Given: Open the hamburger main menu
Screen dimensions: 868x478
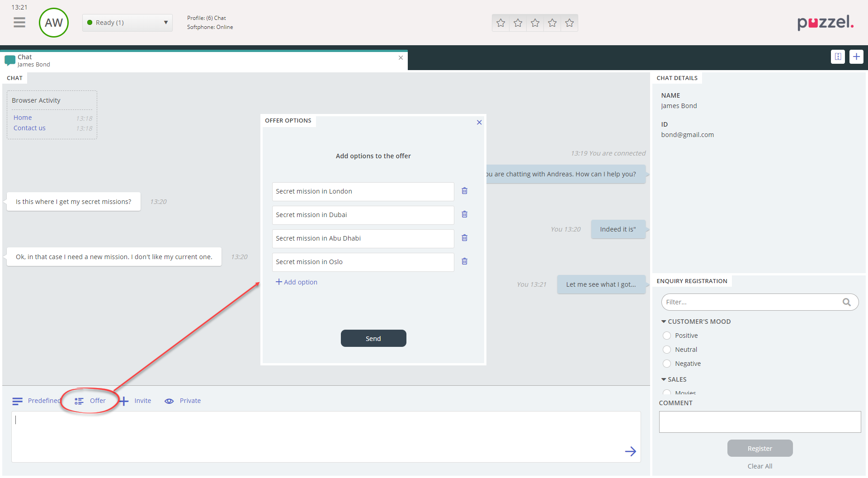Looking at the screenshot, I should pyautogui.click(x=19, y=22).
